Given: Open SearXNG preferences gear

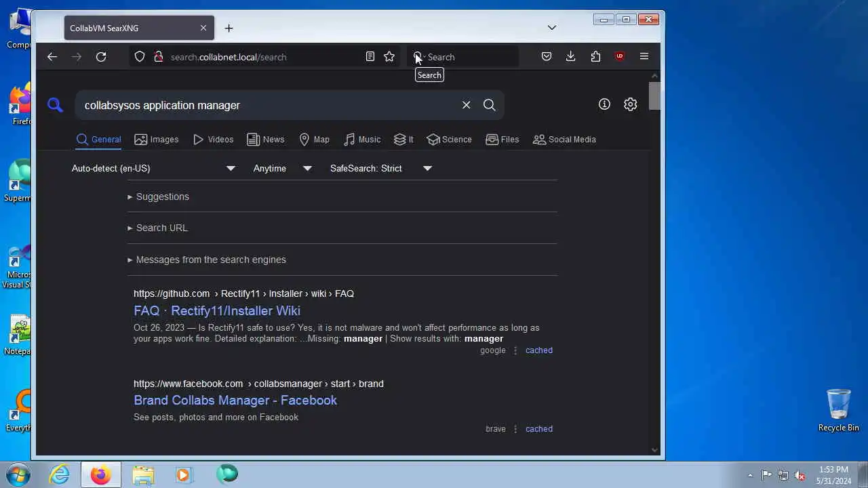Looking at the screenshot, I should coord(631,104).
